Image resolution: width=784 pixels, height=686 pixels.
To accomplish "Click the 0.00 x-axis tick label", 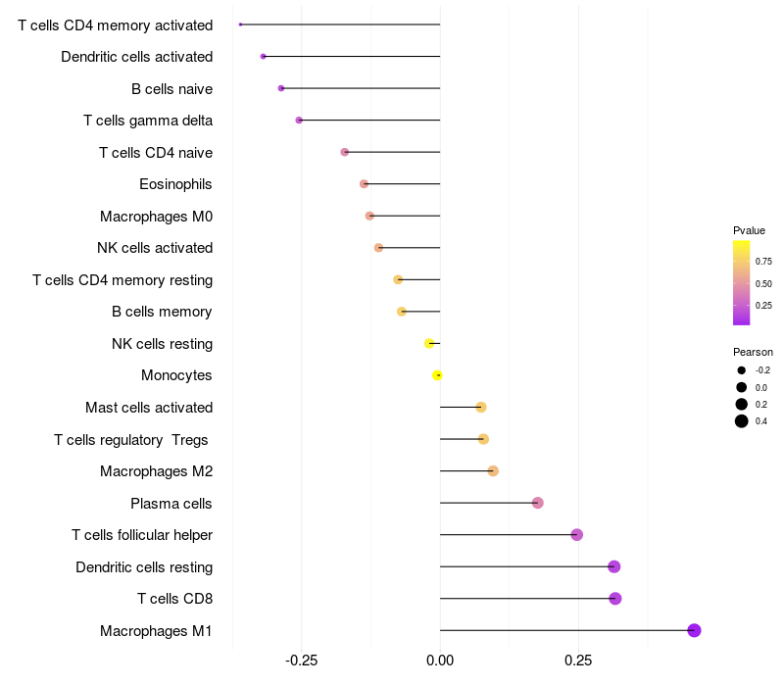I will point(440,661).
